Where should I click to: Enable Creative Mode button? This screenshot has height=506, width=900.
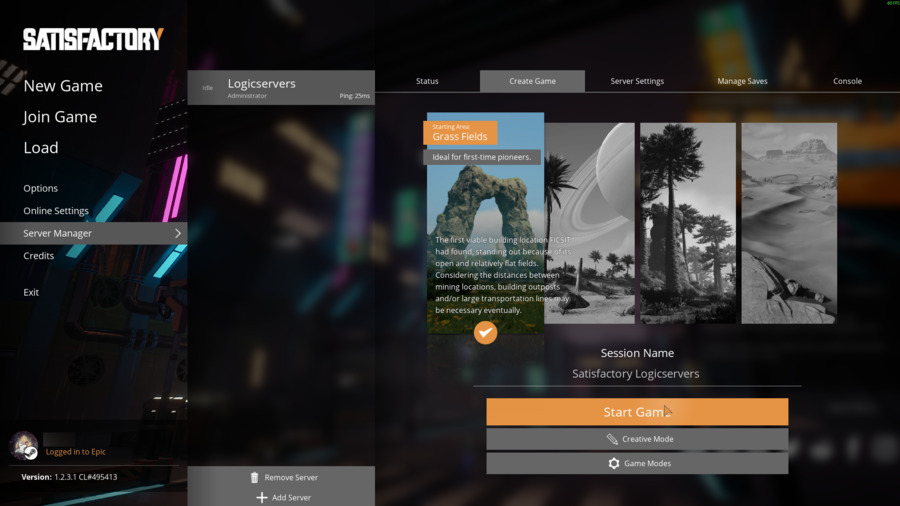(637, 439)
